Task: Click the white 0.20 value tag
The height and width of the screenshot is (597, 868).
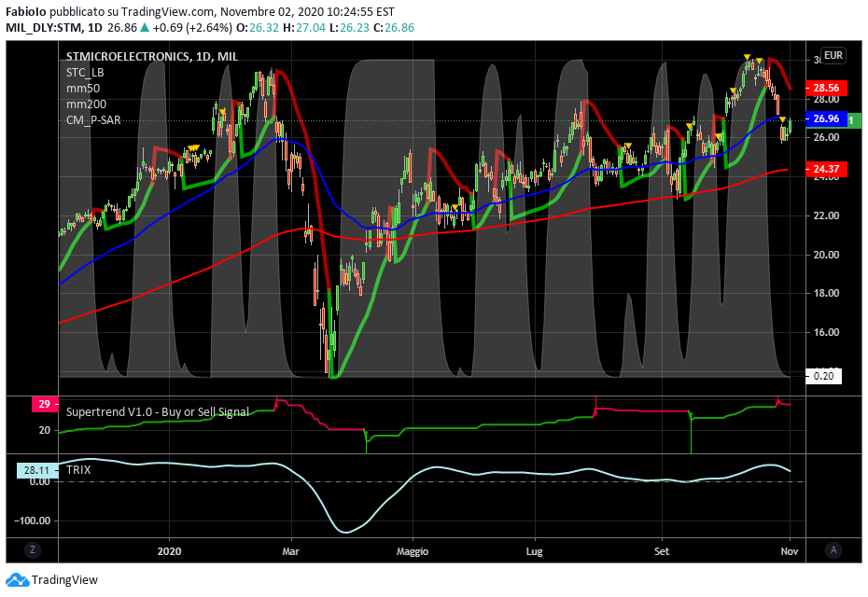Action: [823, 376]
